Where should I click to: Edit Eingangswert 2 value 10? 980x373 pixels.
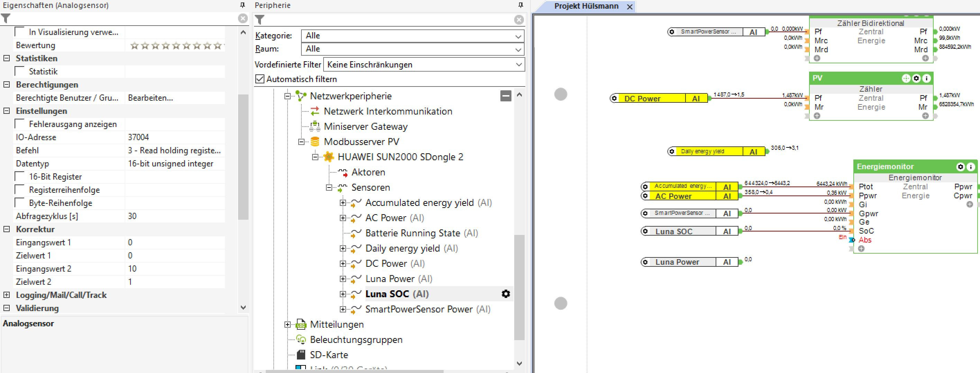point(175,269)
